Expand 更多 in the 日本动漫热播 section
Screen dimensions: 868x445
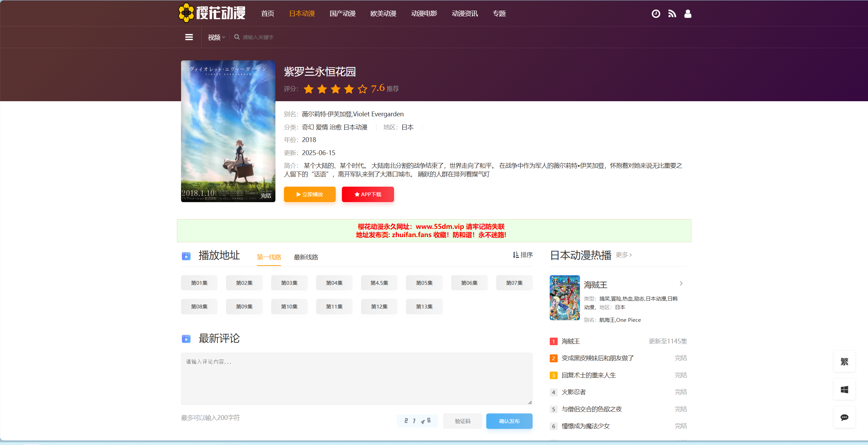624,255
